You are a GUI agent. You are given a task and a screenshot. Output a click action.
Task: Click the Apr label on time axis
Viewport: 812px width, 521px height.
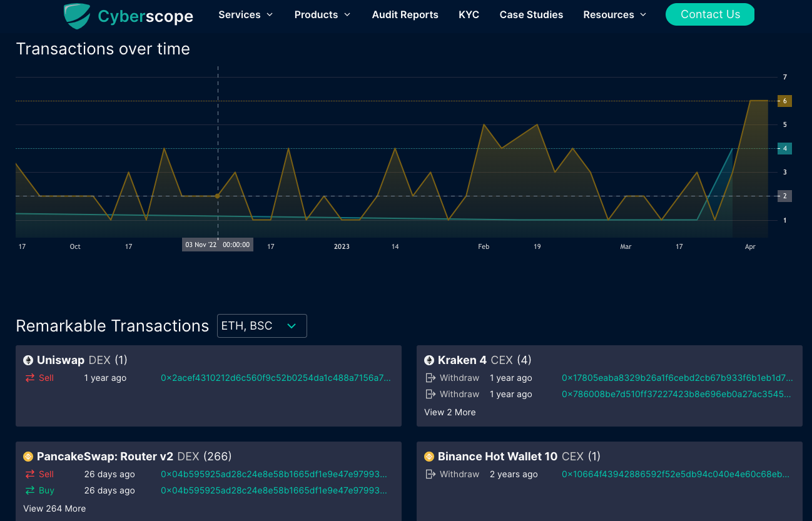(750, 246)
